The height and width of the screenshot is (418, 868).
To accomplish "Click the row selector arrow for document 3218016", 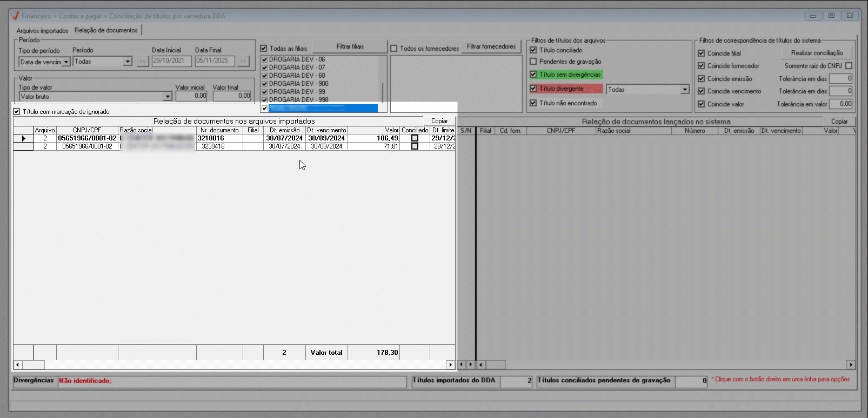I will pyautogui.click(x=23, y=138).
